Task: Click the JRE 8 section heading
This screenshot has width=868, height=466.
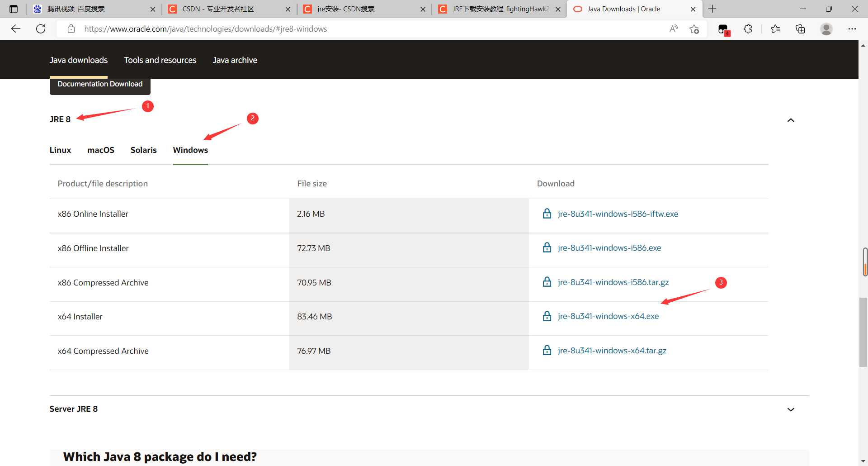Action: point(60,119)
